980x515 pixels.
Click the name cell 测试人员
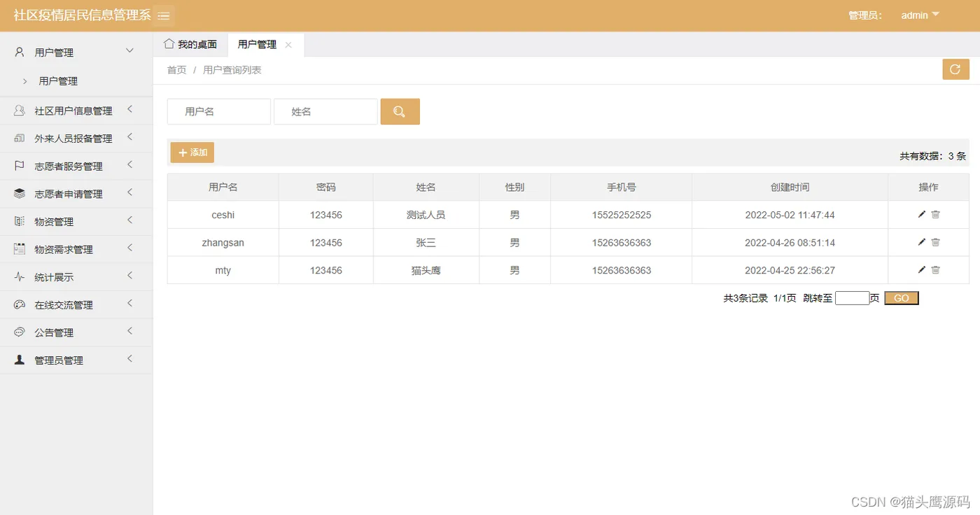[x=426, y=215]
